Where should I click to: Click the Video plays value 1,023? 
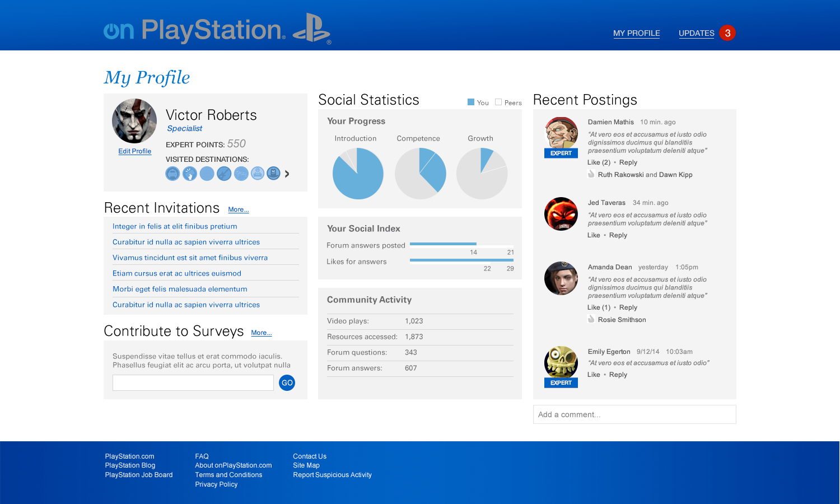point(414,321)
